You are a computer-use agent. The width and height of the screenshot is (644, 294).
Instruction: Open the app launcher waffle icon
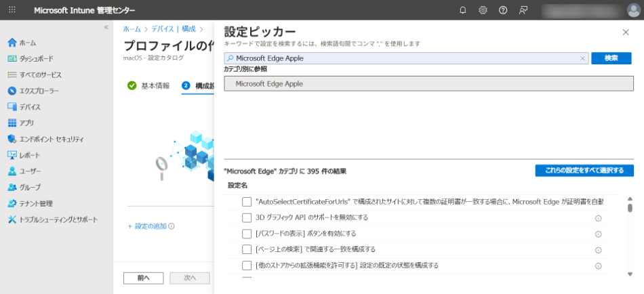coord(12,10)
